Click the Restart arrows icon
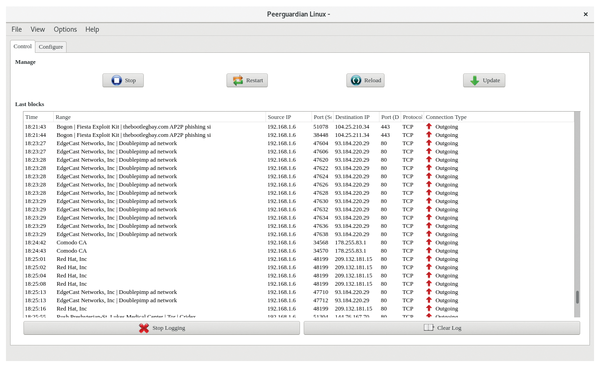This screenshot has width=600, height=367. click(238, 80)
